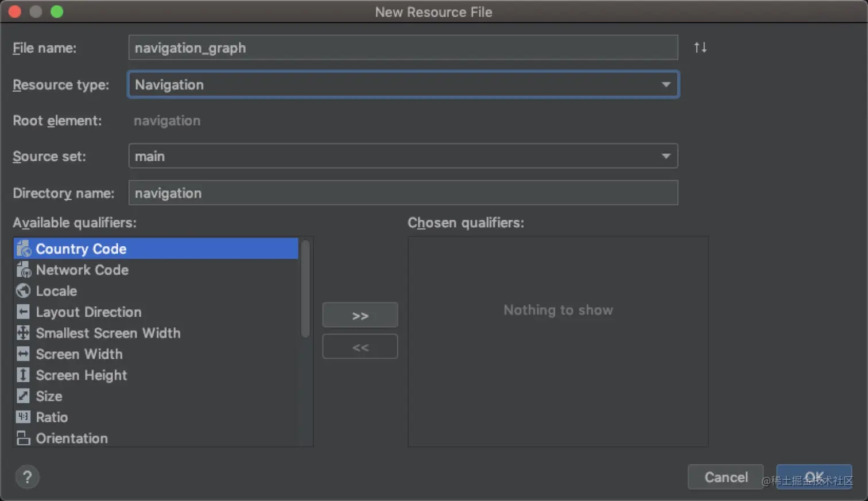The height and width of the screenshot is (501, 868).
Task: Open the Resource type dropdown
Action: point(403,85)
